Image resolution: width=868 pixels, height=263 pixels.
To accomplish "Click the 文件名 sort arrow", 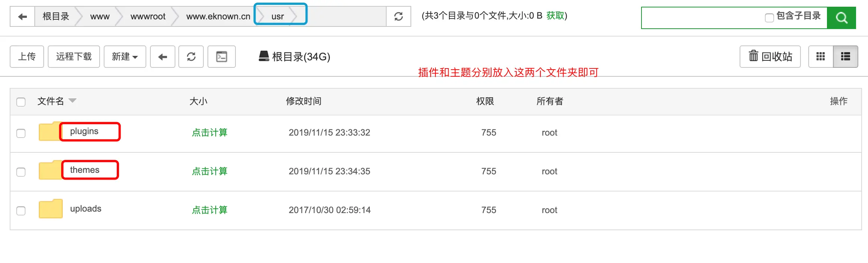I will coord(73,101).
